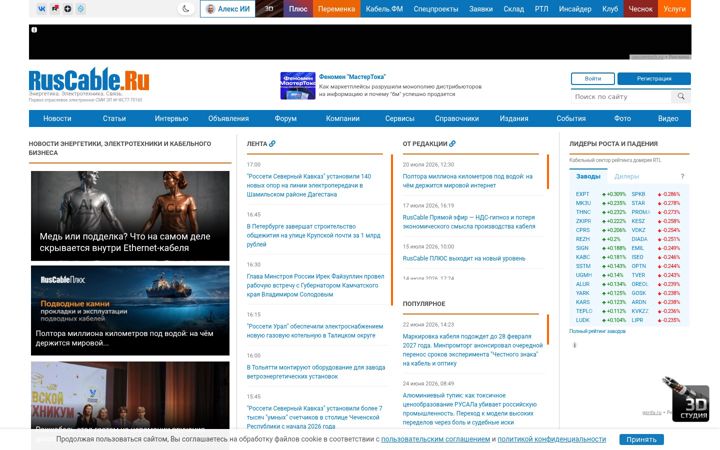This screenshot has width=720, height=450.
Task: Open the Полный рейтинг заводов link
Action: tap(597, 331)
